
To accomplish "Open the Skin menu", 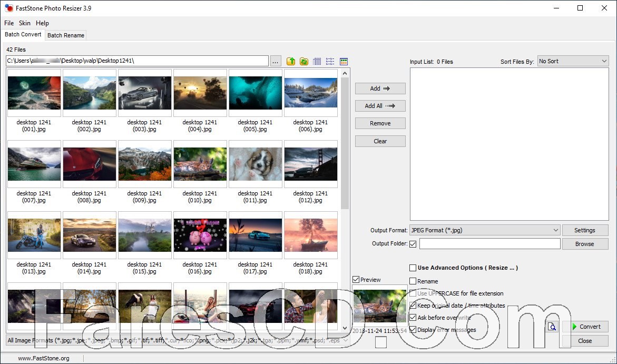I will point(24,23).
